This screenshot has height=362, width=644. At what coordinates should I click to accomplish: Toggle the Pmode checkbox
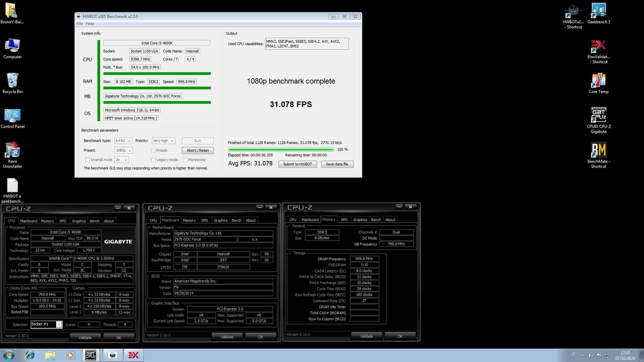coord(153,150)
